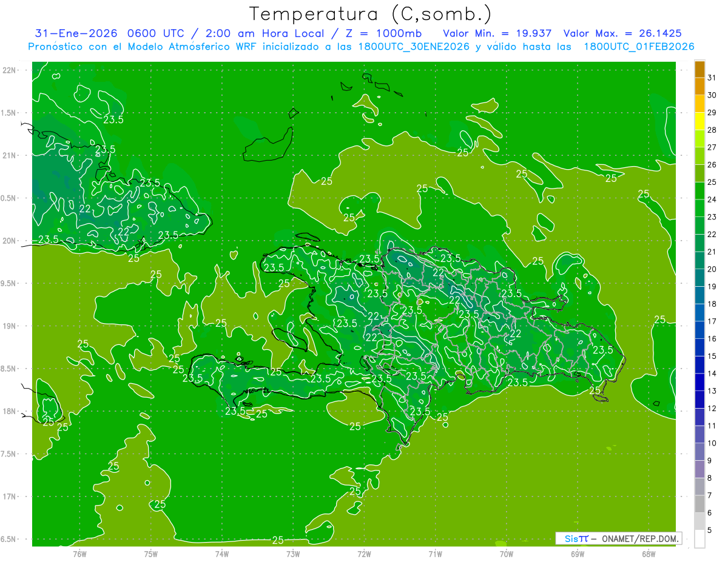This screenshot has width=728, height=562.
Task: Click the 20N latitude axis label
Action: pyautogui.click(x=9, y=241)
